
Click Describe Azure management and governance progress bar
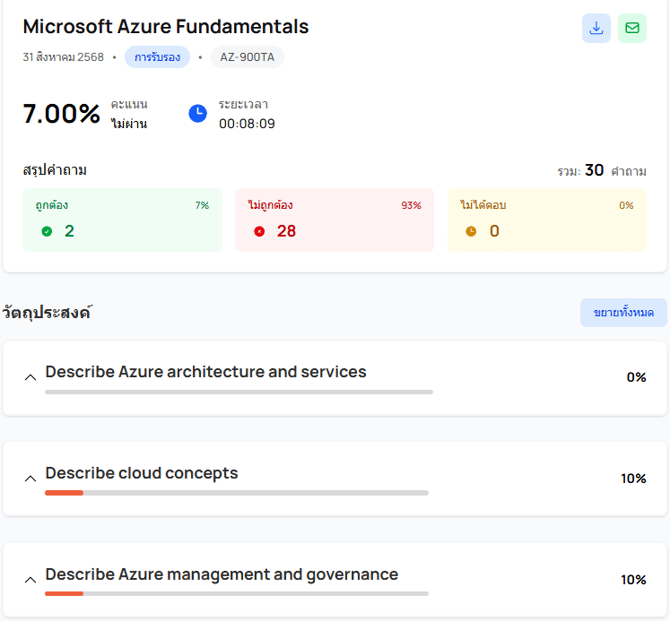(x=236, y=594)
